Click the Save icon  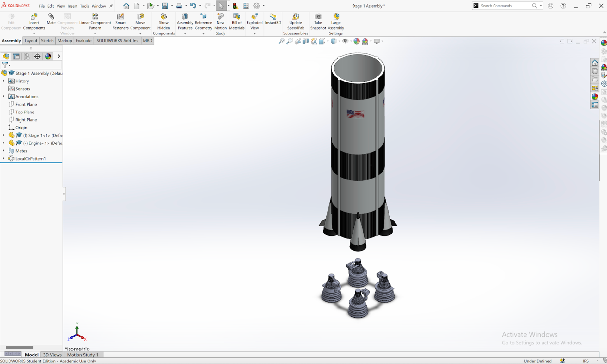tap(165, 6)
